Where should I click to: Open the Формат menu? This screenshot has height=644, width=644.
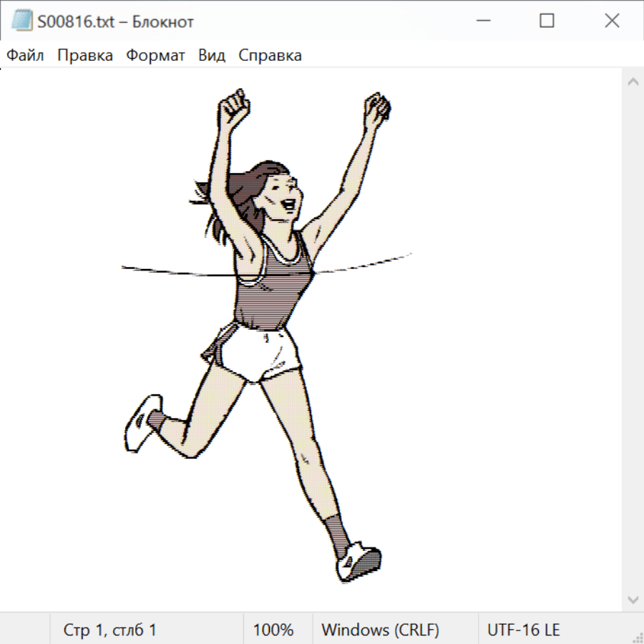tap(155, 56)
